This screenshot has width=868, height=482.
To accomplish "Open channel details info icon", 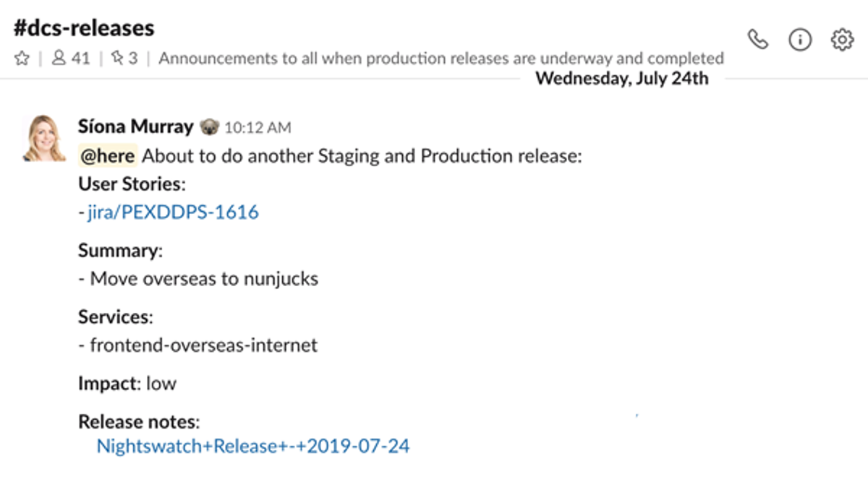I will 800,40.
